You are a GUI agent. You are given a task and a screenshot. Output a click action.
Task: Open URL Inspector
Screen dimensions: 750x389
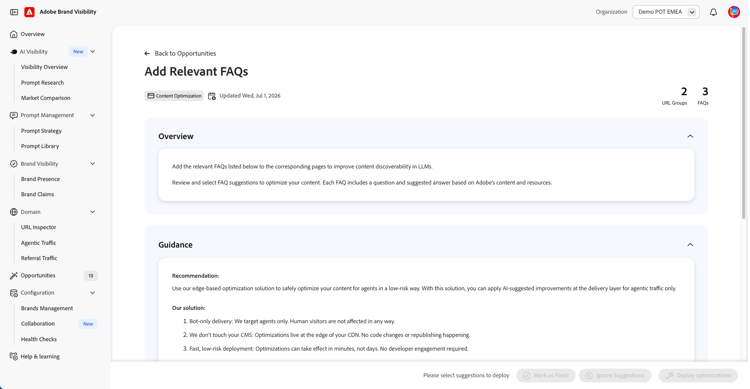tap(38, 227)
